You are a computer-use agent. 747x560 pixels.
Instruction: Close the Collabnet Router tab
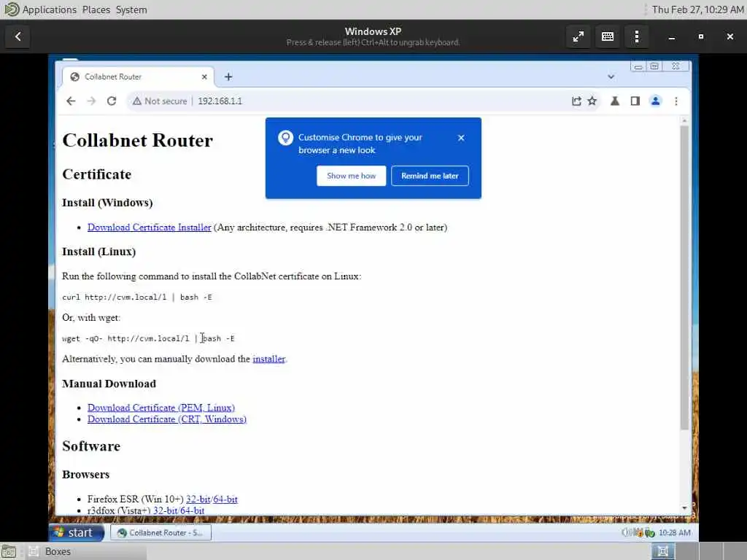tap(204, 77)
